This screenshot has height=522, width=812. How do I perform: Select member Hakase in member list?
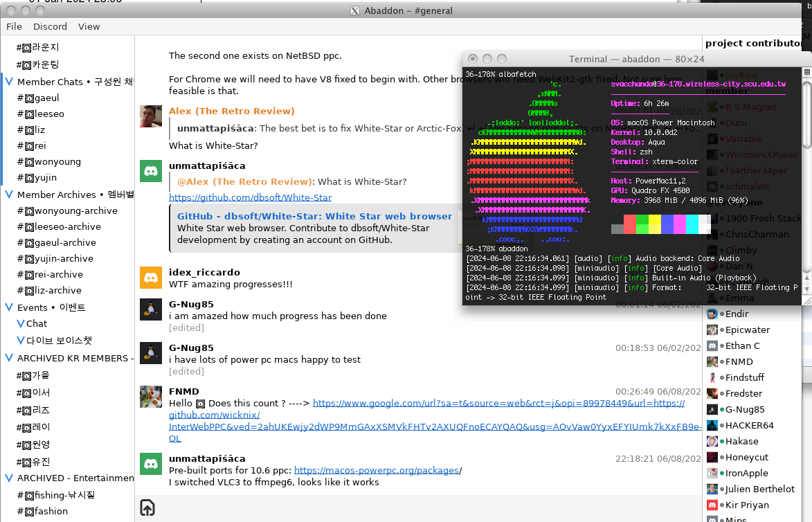tap(741, 441)
